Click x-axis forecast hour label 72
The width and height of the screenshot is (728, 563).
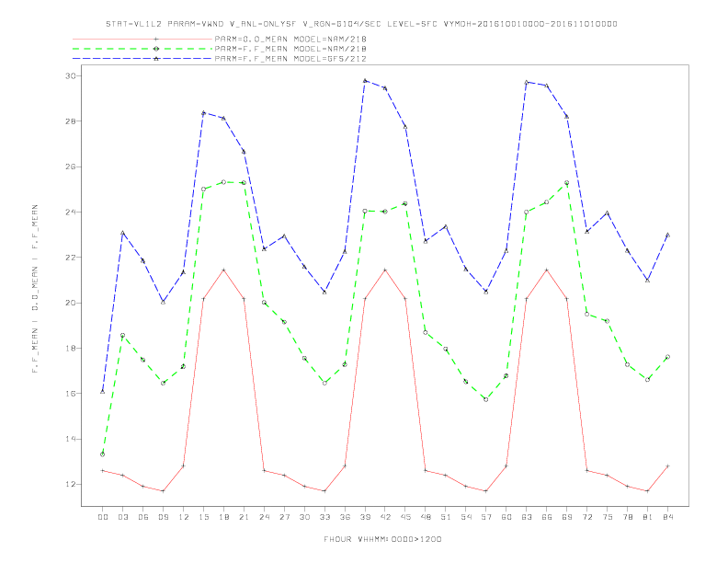[x=587, y=517]
